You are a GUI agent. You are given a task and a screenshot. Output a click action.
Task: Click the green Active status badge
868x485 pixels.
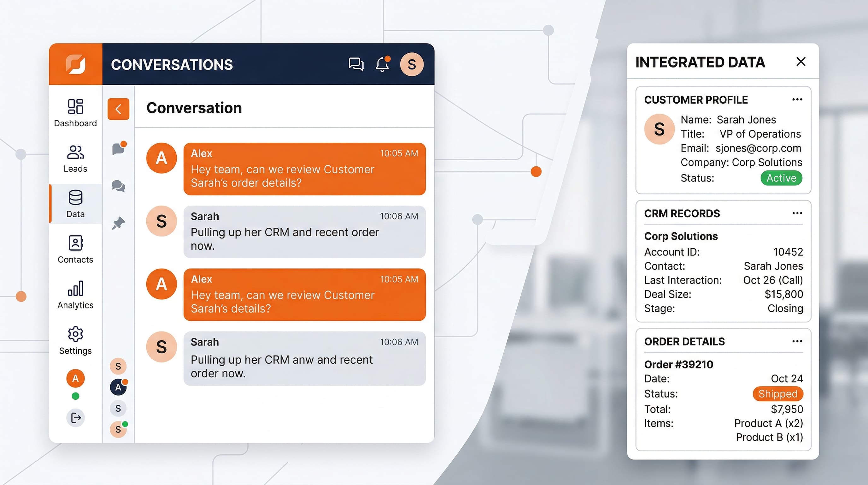[x=781, y=178]
